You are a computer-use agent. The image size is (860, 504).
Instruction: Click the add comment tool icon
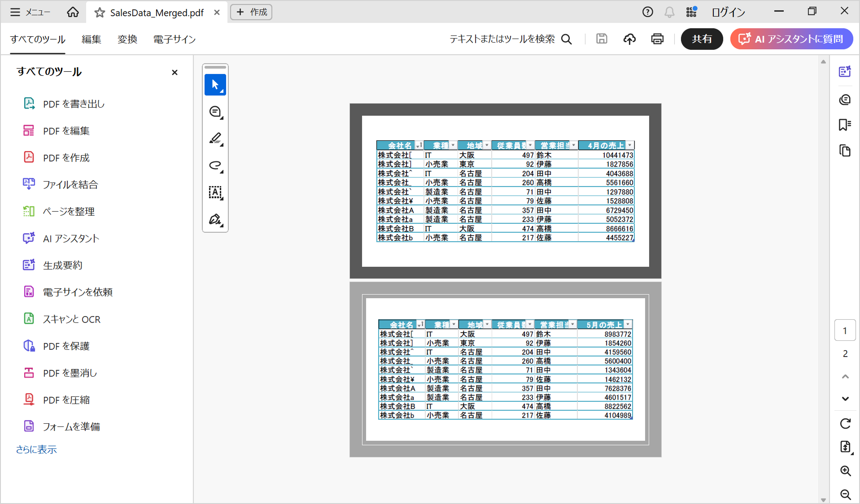[215, 112]
